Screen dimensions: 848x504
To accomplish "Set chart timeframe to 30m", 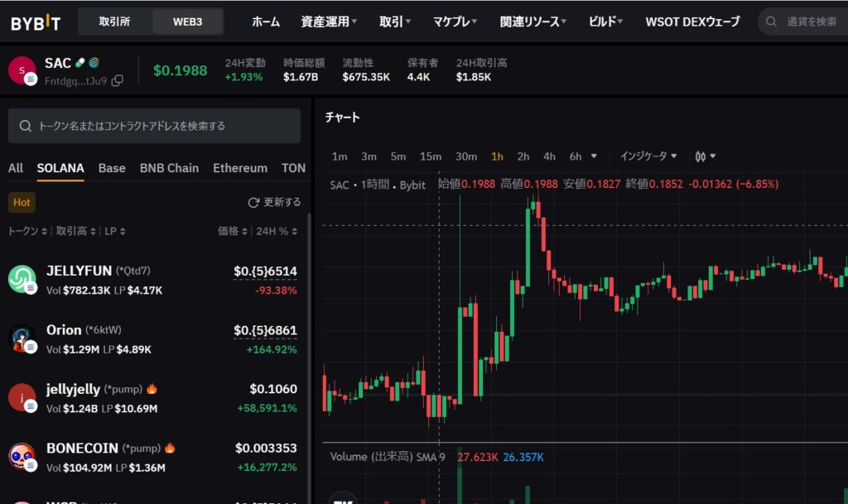I will point(466,156).
